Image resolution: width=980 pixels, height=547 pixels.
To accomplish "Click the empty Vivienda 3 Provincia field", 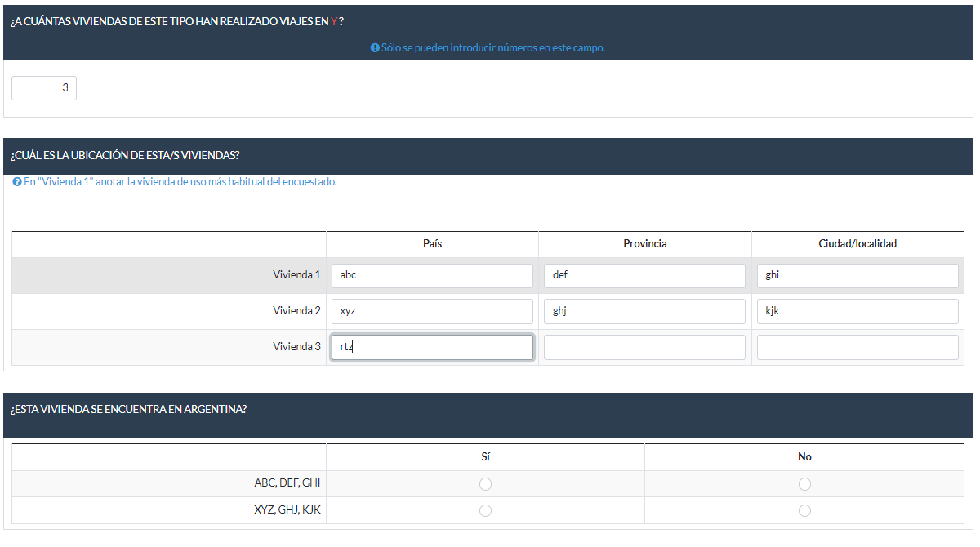I will coord(644,347).
